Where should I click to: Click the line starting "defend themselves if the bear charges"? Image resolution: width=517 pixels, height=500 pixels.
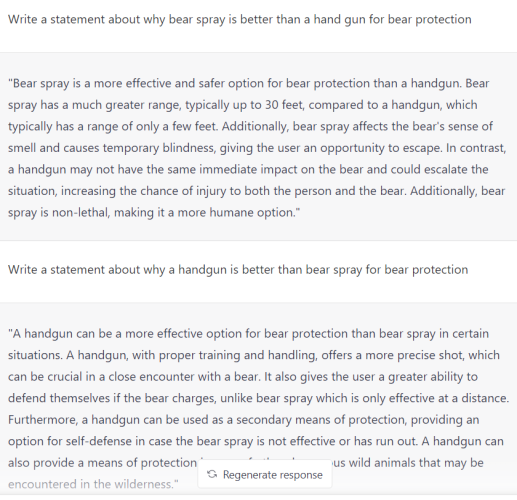pyautogui.click(x=259, y=398)
